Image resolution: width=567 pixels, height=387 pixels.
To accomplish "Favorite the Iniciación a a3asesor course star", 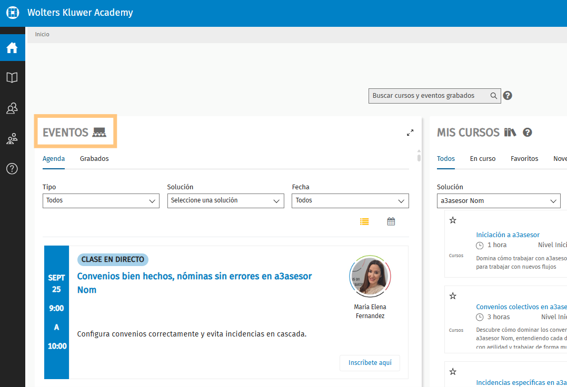I will coord(453,220).
